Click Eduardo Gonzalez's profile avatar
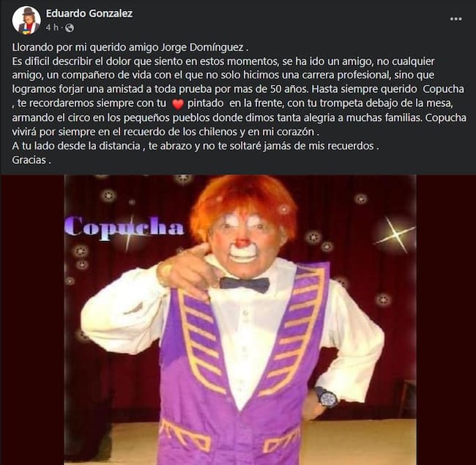476x465 pixels. pyautogui.click(x=26, y=20)
